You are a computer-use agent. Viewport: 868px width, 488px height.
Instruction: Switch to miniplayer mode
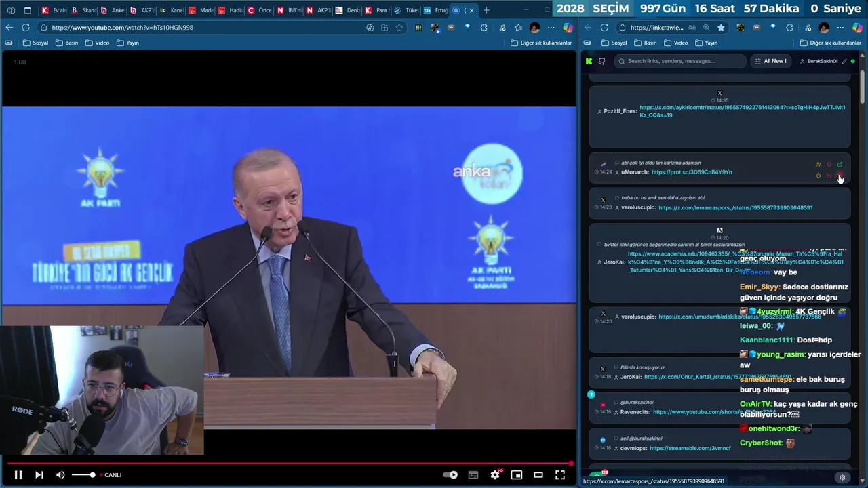[517, 475]
